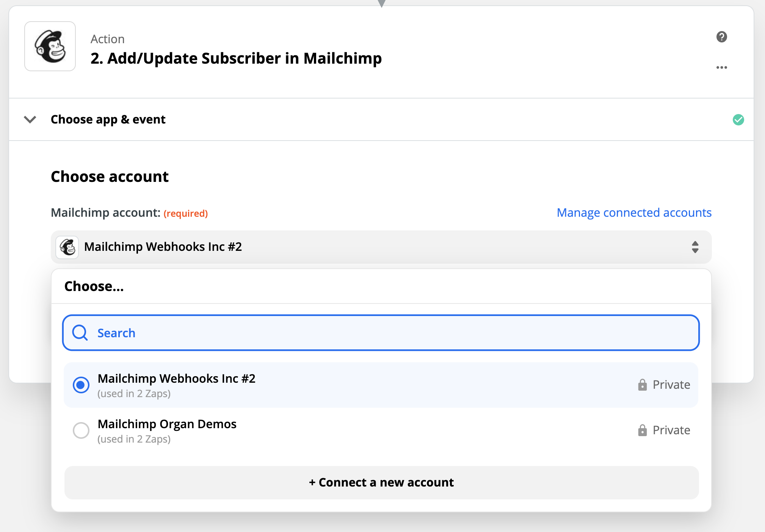Open Manage connected accounts link

coord(634,213)
